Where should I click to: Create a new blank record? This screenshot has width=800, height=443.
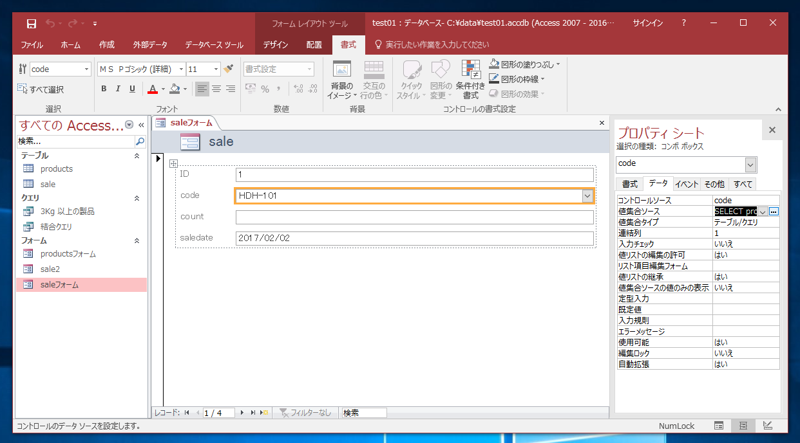point(264,412)
